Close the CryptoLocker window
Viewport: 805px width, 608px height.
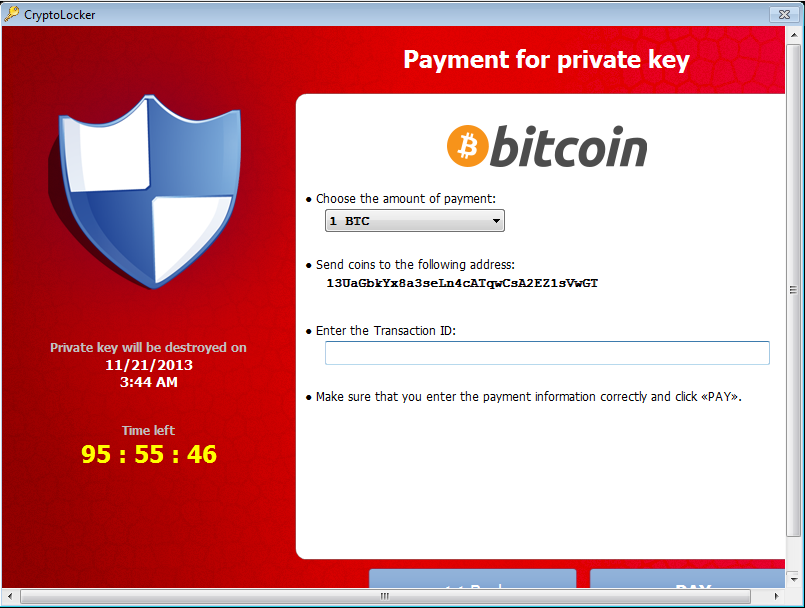(x=784, y=14)
